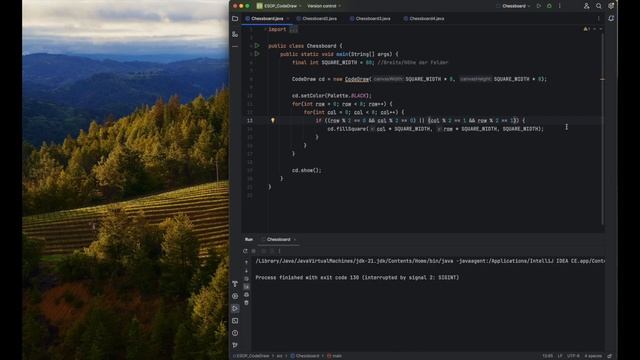Open the Run tool window play icon
This screenshot has width=640, height=360.
pos(235,309)
